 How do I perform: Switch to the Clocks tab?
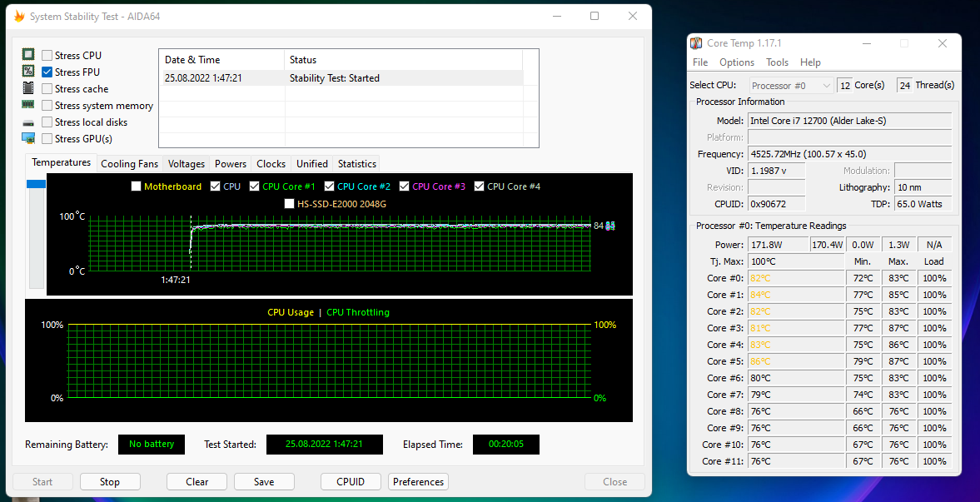pos(271,164)
